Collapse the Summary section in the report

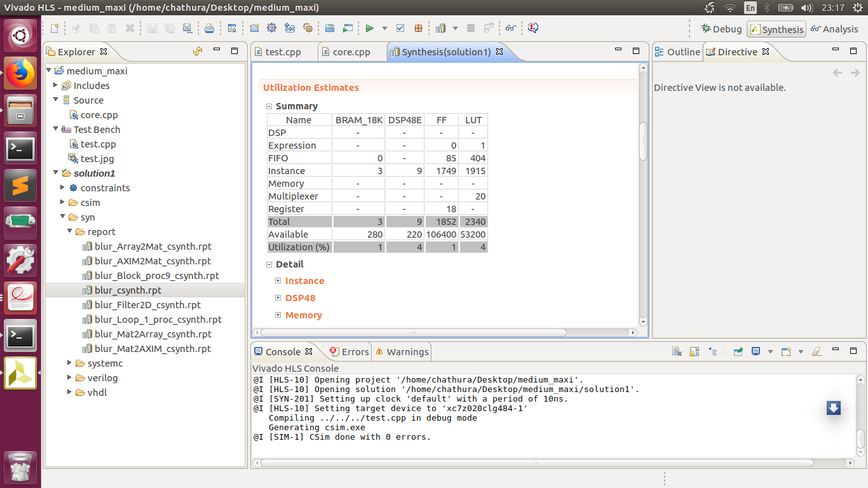pos(269,107)
